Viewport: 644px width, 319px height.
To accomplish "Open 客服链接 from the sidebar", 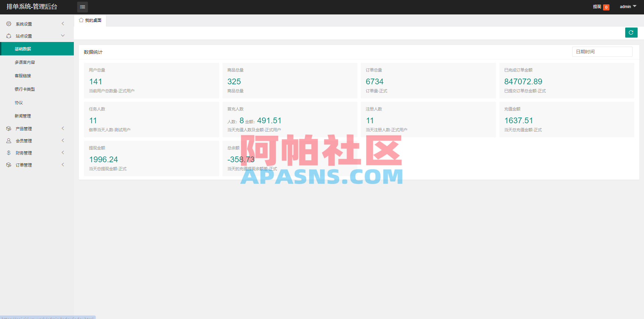I will point(23,76).
